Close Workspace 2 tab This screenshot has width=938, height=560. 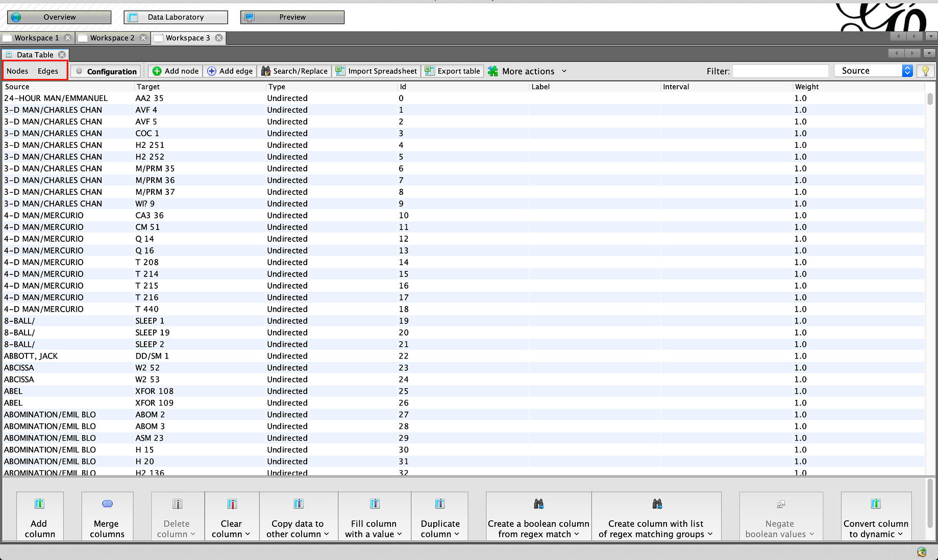[143, 38]
